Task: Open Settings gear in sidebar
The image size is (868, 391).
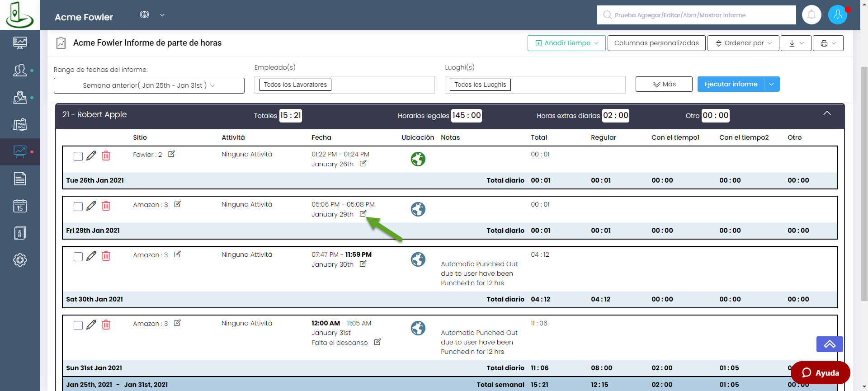Action: tap(20, 260)
